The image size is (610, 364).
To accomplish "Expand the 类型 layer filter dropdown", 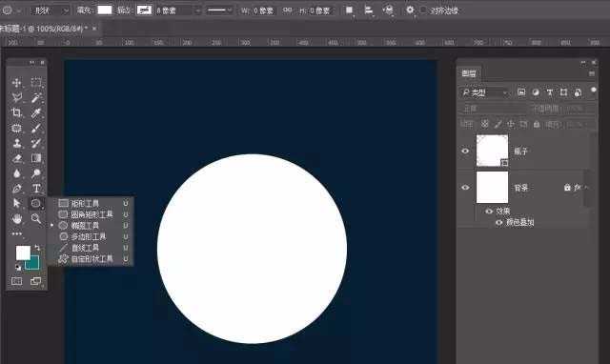I will pos(485,92).
